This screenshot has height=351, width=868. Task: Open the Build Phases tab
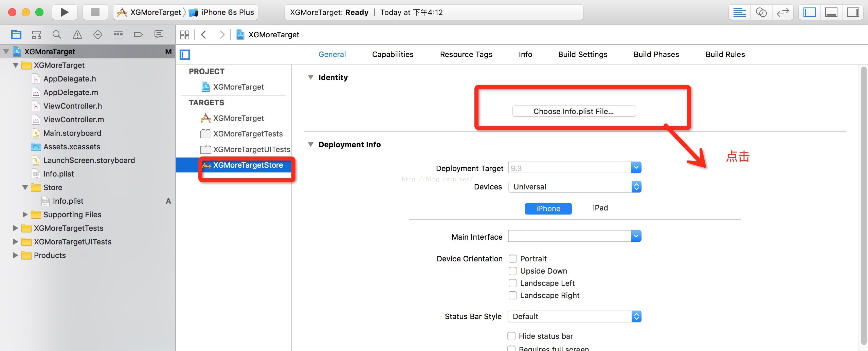[656, 54]
